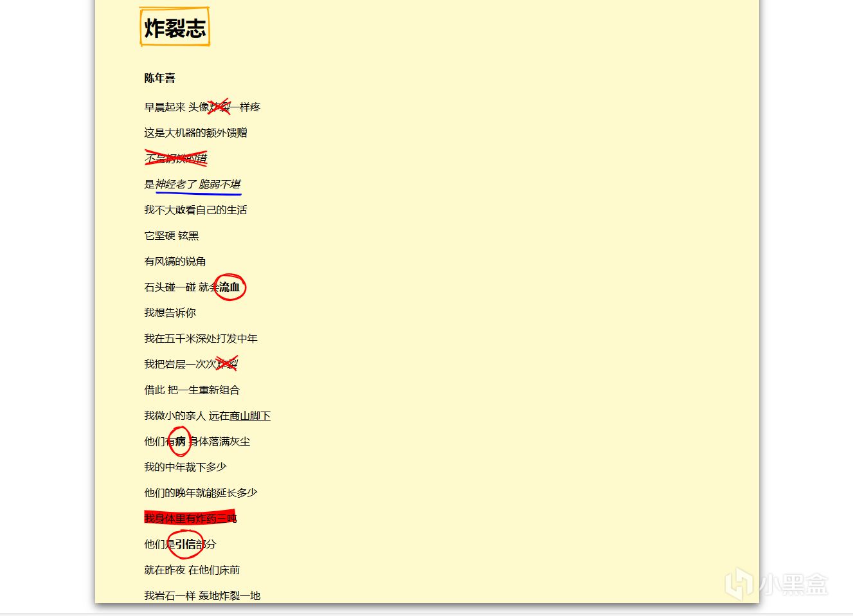Click line 他们的晚年就能延长多少
Screen dimensions: 853x616
(x=201, y=493)
